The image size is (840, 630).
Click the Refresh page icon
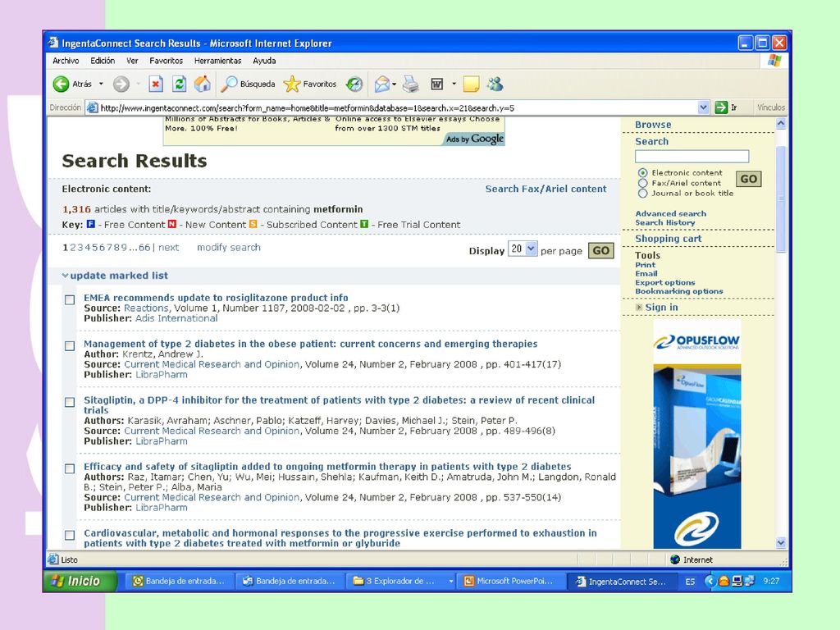(x=179, y=84)
